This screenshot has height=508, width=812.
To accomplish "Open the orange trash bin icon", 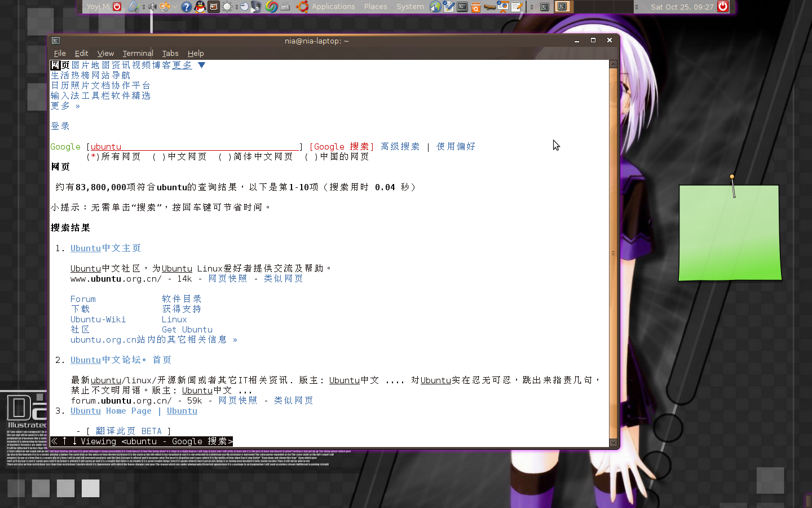I will click(x=476, y=7).
